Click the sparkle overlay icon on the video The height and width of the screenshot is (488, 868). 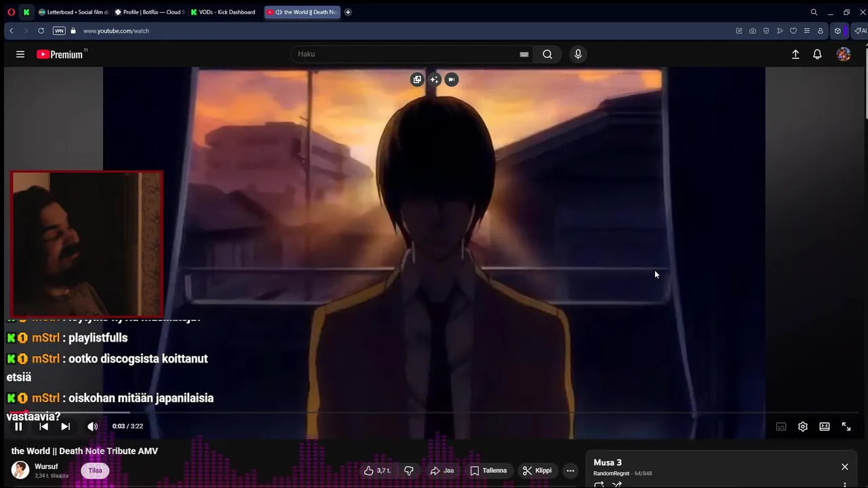(x=434, y=79)
